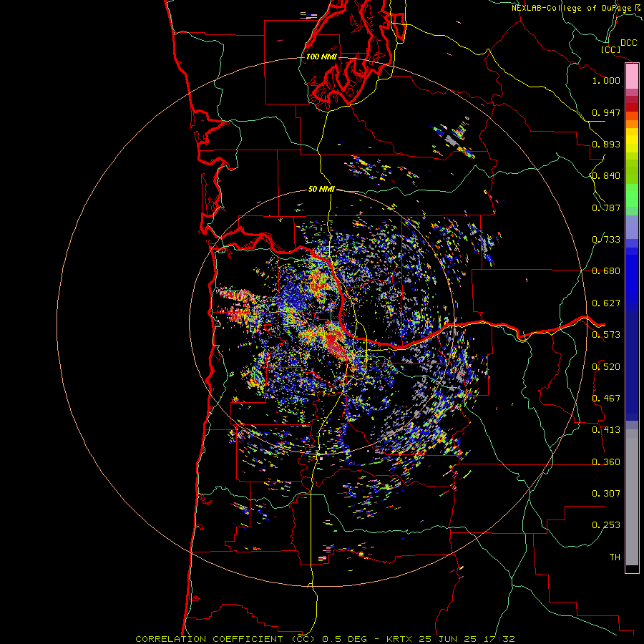Click the DCC product label
This screenshot has height=644, width=644.
[x=628, y=43]
